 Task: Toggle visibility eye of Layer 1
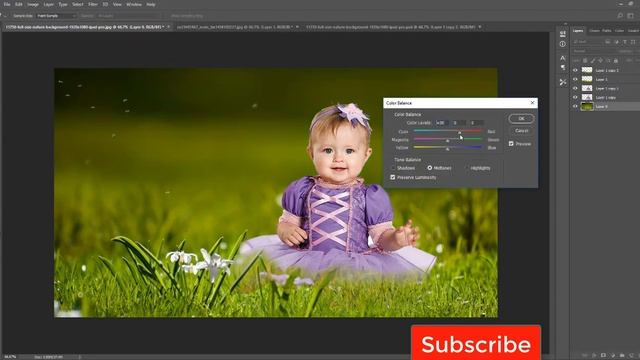[575, 79]
